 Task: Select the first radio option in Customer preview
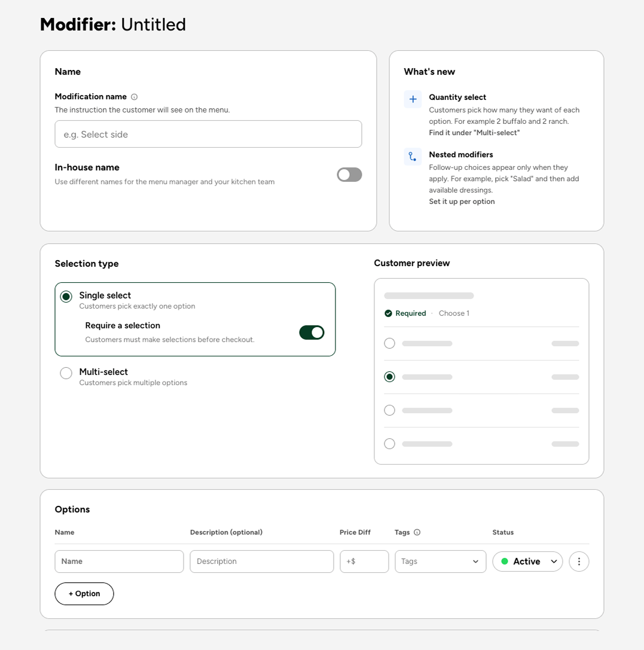pyautogui.click(x=389, y=343)
